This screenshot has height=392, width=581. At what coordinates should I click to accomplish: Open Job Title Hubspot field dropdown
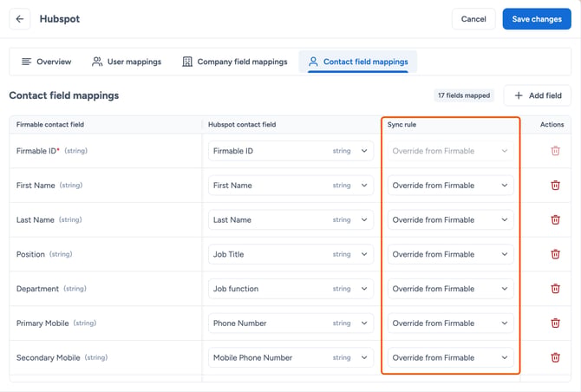tap(290, 254)
